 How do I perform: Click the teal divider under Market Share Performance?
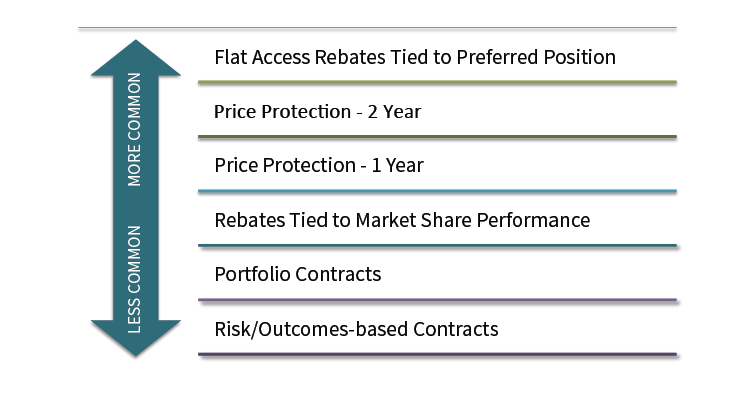[x=437, y=246]
